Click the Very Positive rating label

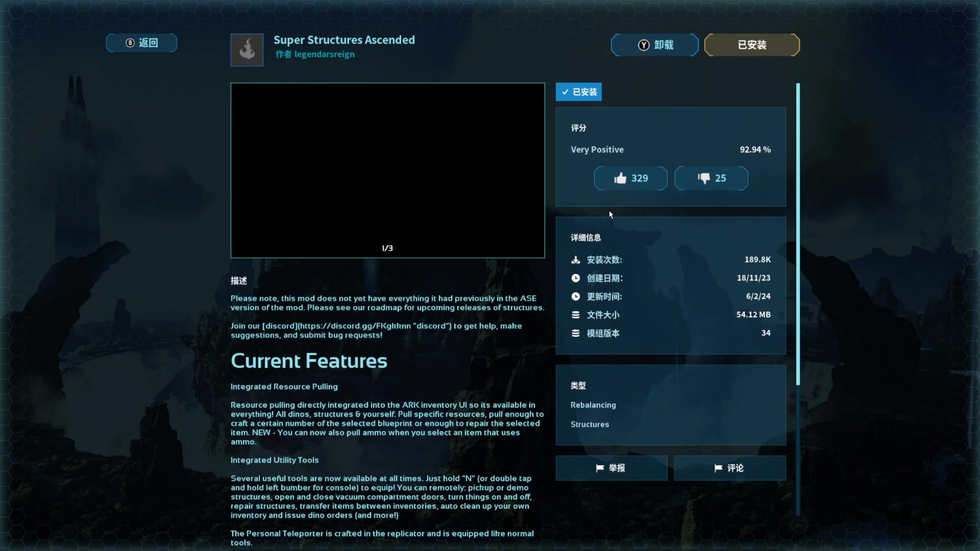(597, 149)
